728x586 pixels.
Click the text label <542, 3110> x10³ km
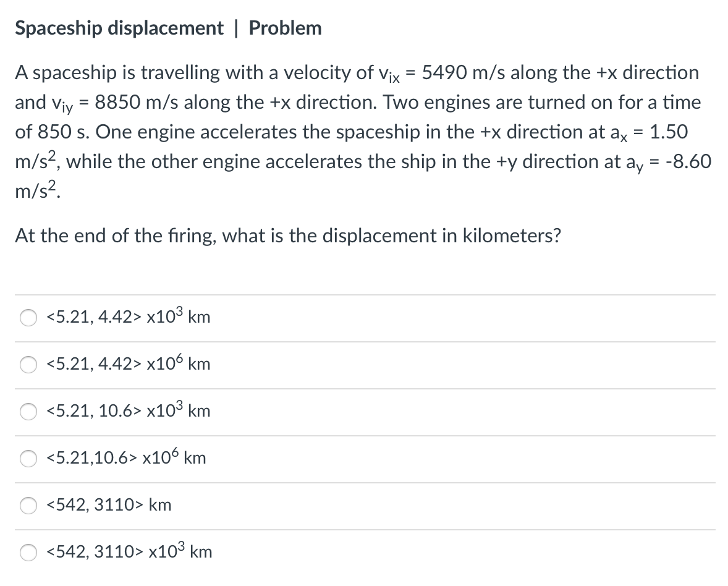tap(127, 552)
